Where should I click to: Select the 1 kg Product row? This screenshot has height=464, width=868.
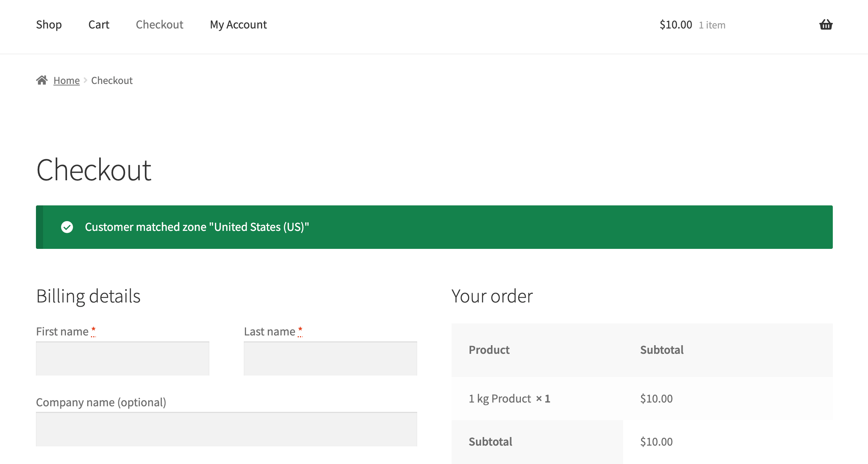click(x=509, y=398)
